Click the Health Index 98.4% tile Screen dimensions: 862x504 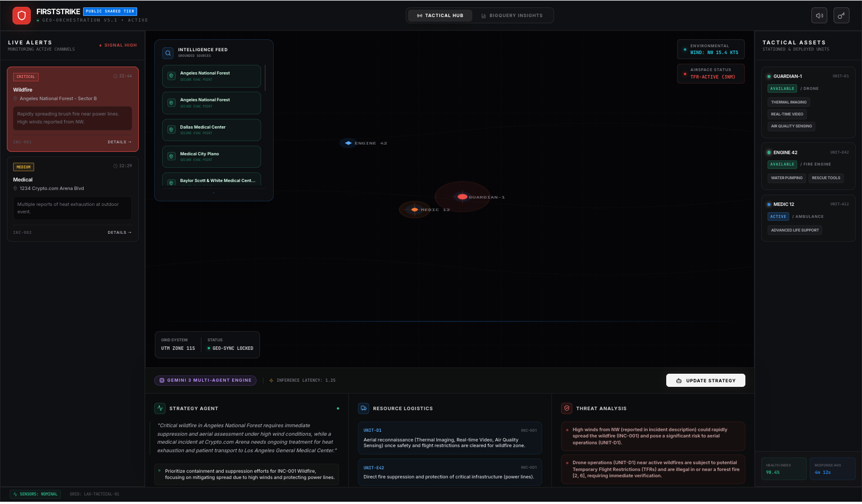click(x=785, y=469)
